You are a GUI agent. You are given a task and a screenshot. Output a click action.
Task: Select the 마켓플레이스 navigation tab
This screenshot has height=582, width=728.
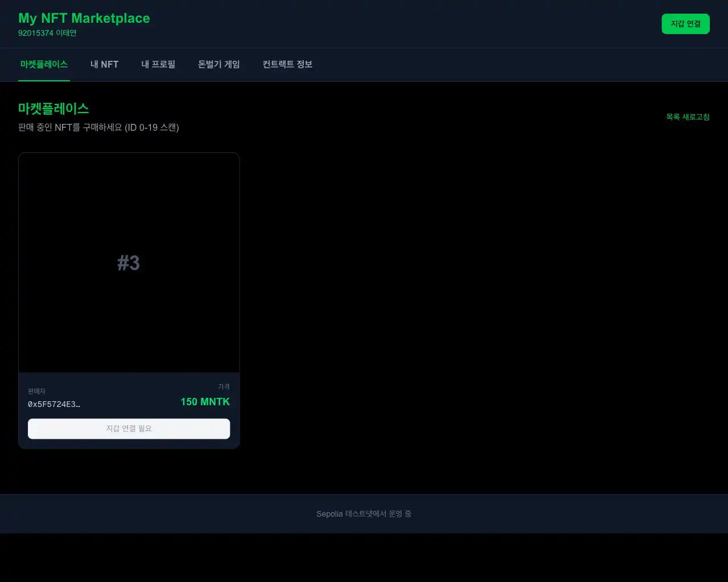point(43,64)
